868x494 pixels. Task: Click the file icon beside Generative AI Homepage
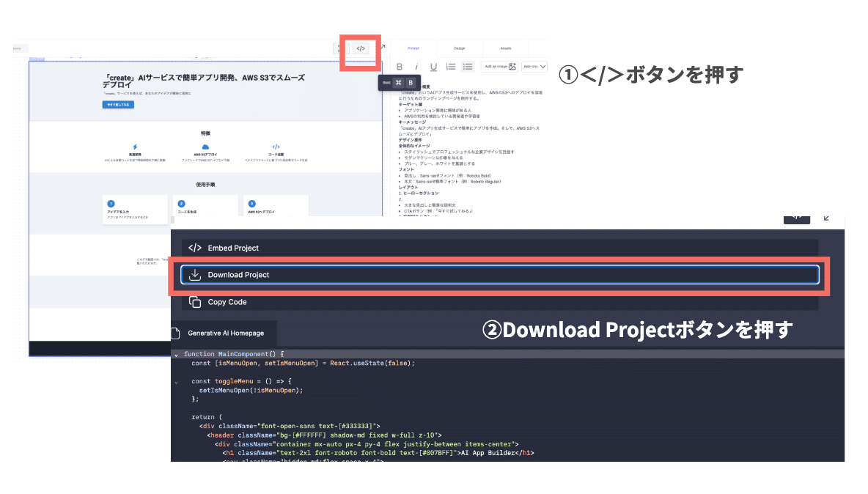(x=176, y=333)
